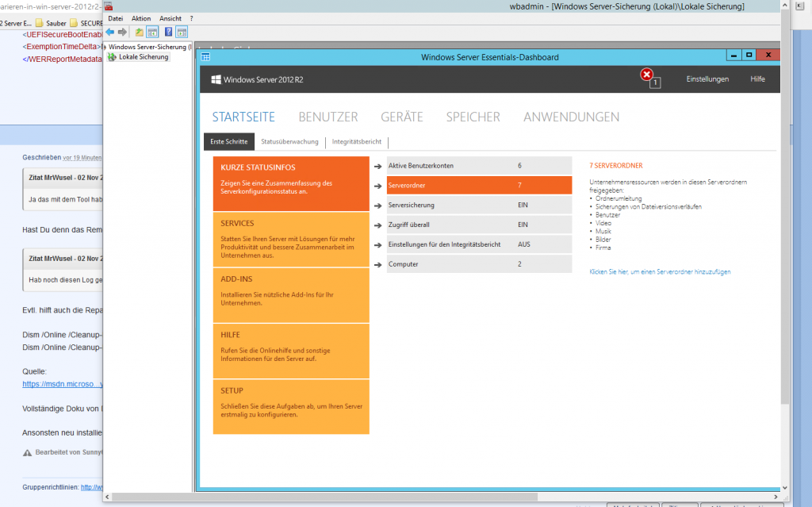The height and width of the screenshot is (507, 812).
Task: Select the highlighted Serverordner status row
Action: pos(479,186)
